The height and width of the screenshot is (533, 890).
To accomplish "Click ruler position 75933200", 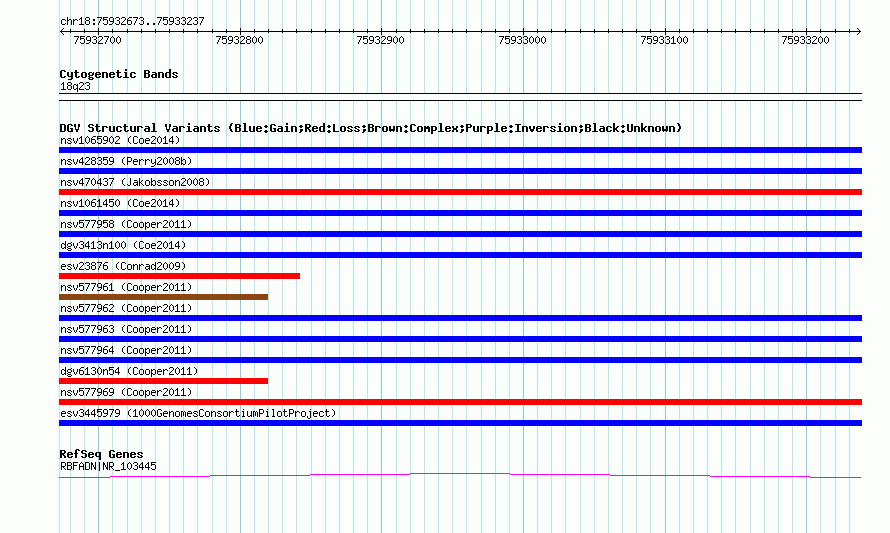I will (x=805, y=40).
